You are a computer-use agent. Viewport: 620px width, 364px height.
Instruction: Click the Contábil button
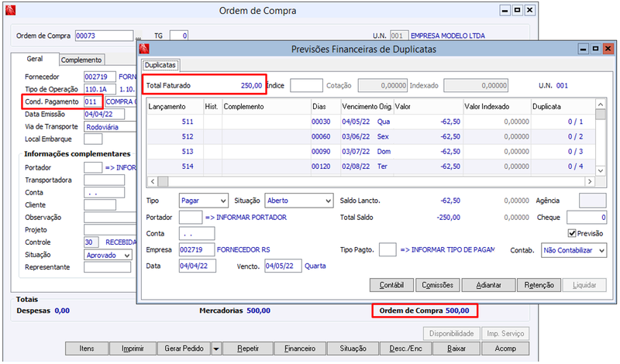tap(391, 285)
